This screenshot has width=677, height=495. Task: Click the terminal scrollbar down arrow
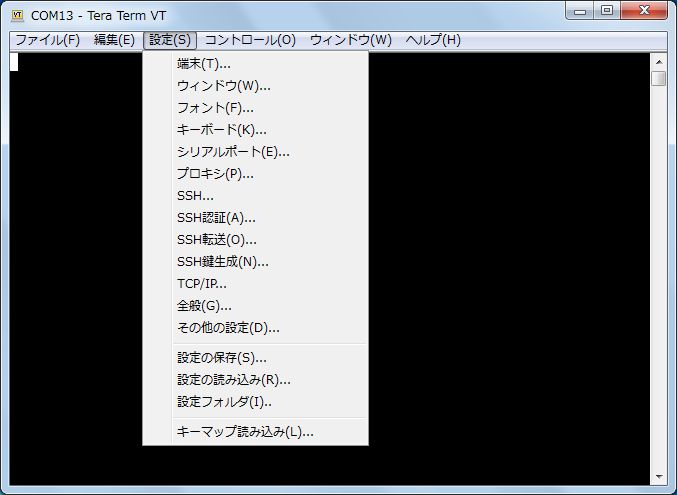[659, 477]
